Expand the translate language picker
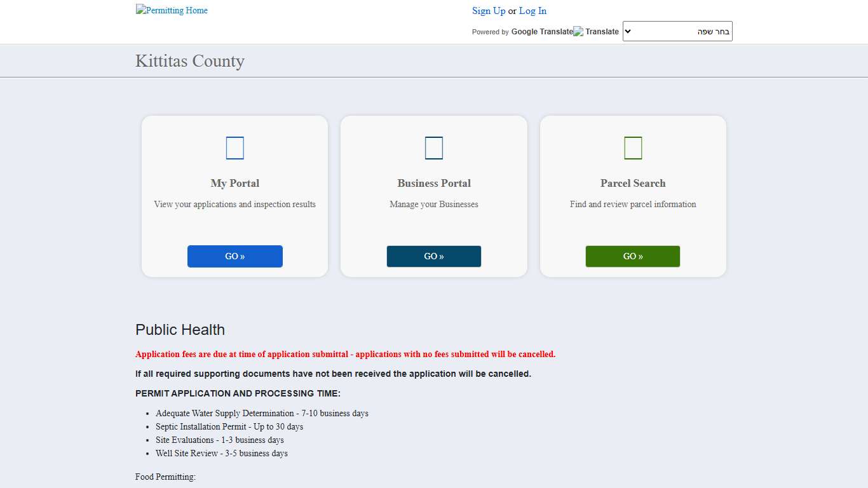 [x=677, y=30]
